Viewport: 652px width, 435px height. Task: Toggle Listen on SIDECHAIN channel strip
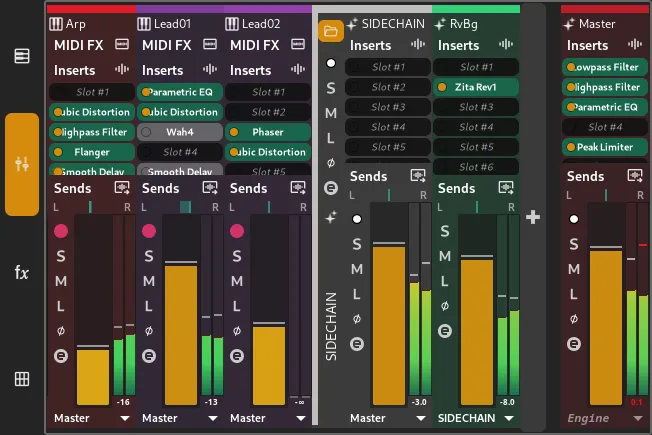click(x=357, y=294)
